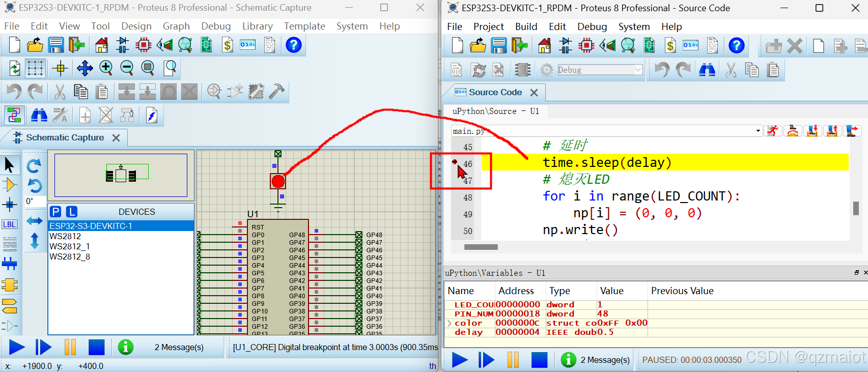Viewport: 868px width, 372px height.
Task: Click Pause button in Source Code window
Action: click(513, 360)
